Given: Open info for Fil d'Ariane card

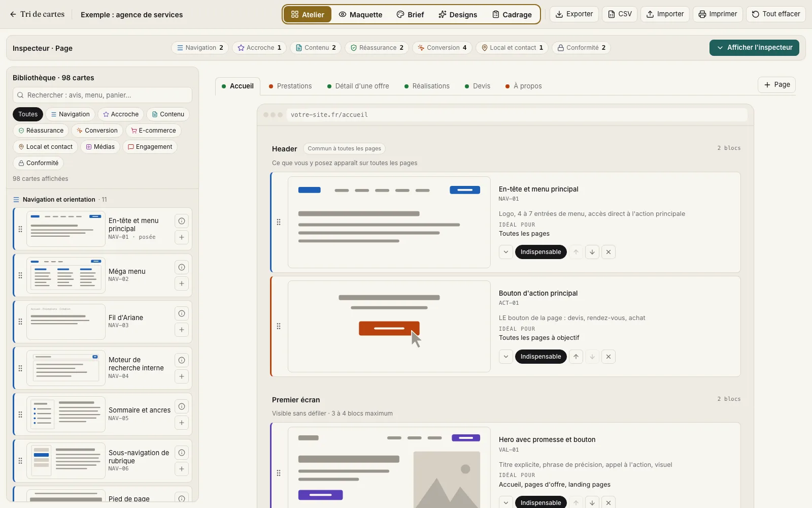Looking at the screenshot, I should click(182, 313).
